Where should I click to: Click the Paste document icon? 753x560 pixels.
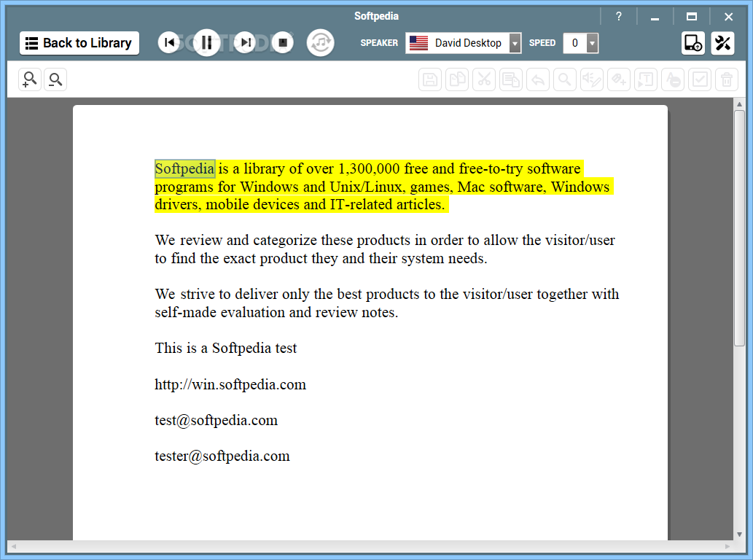pyautogui.click(x=510, y=79)
